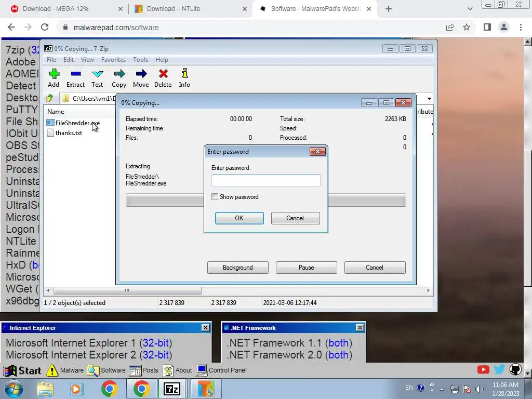Click the 7-Zip horizontal scrollbar thumb
532x399 pixels.
pos(127,290)
